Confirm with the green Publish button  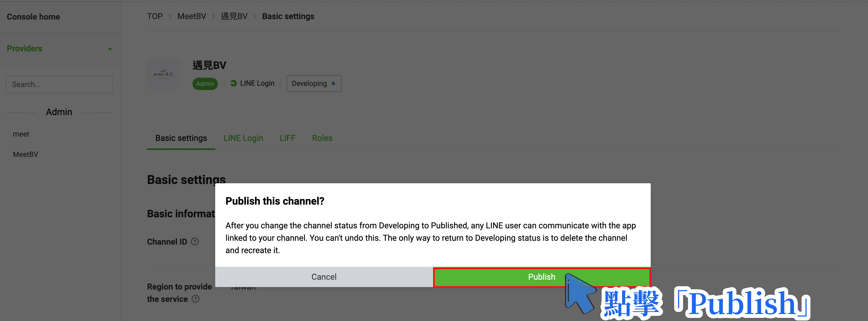[x=542, y=277]
